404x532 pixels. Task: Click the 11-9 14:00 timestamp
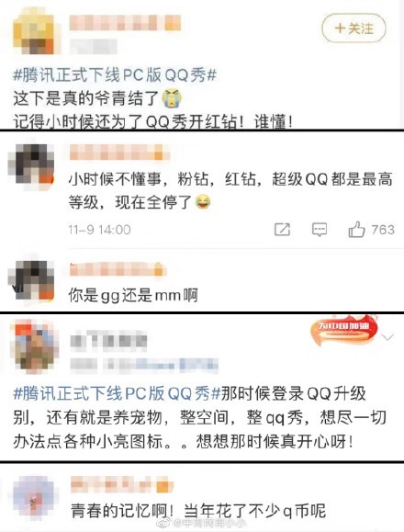(99, 230)
